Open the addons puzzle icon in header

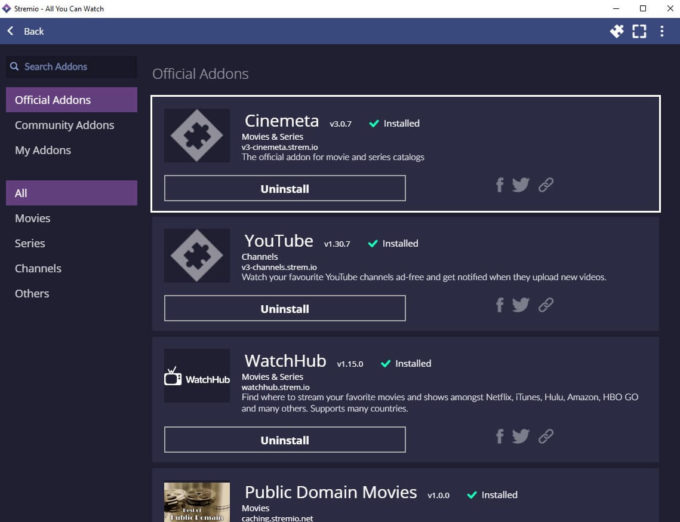point(617,31)
